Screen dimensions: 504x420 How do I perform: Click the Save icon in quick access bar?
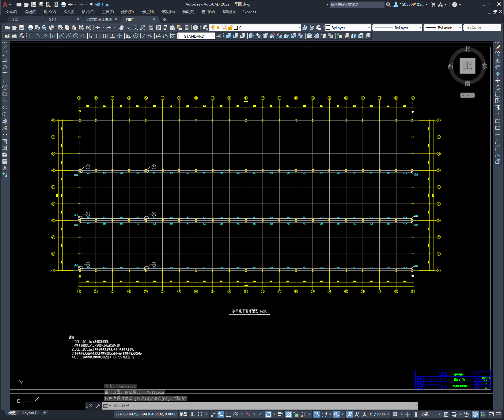(34, 5)
